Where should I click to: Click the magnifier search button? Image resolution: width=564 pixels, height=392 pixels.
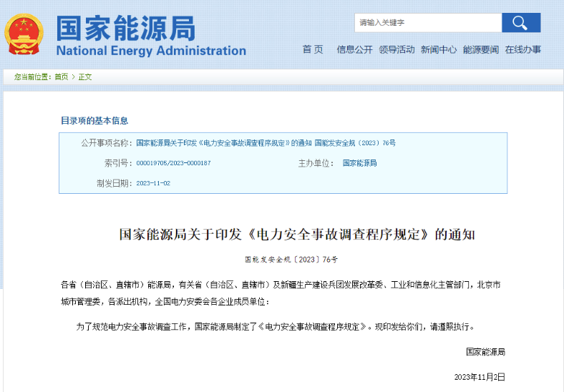520,23
